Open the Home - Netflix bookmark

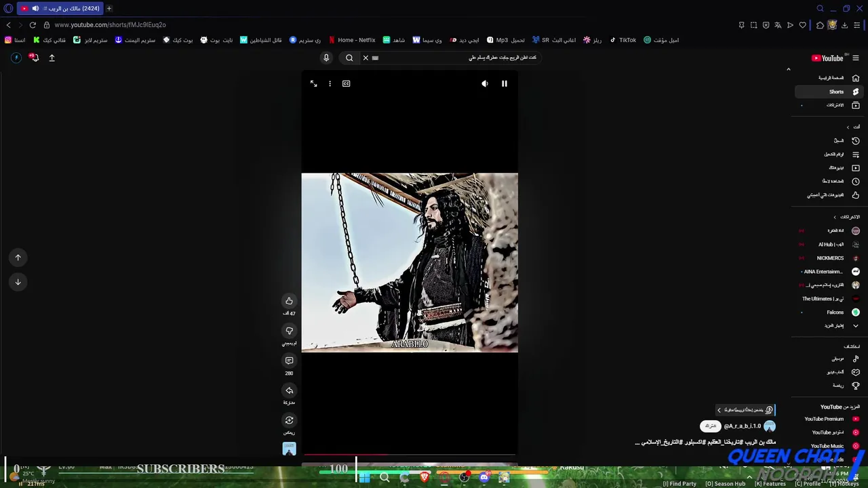352,40
